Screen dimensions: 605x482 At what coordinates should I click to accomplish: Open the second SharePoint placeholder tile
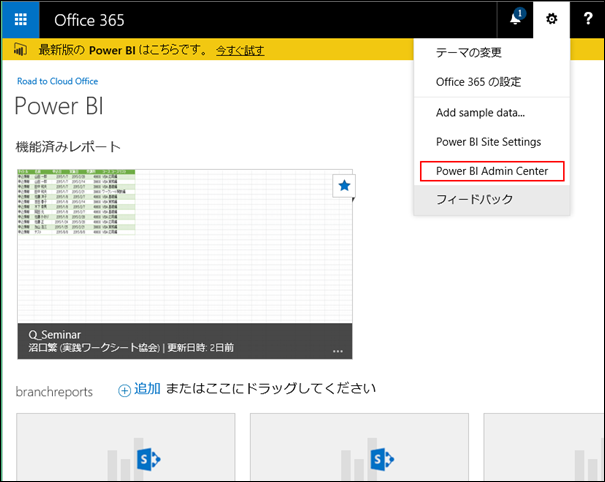(359, 447)
